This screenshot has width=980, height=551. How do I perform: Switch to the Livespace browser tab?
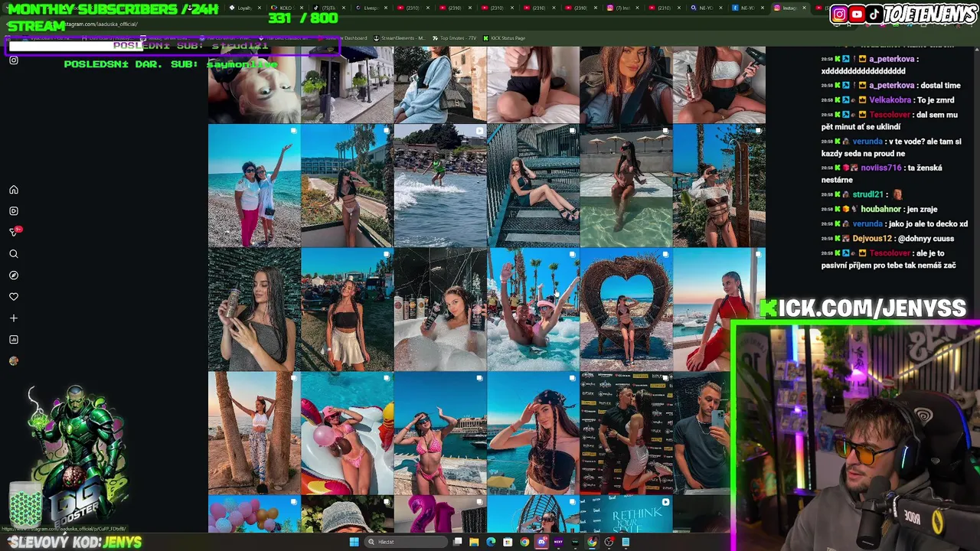[x=373, y=8]
